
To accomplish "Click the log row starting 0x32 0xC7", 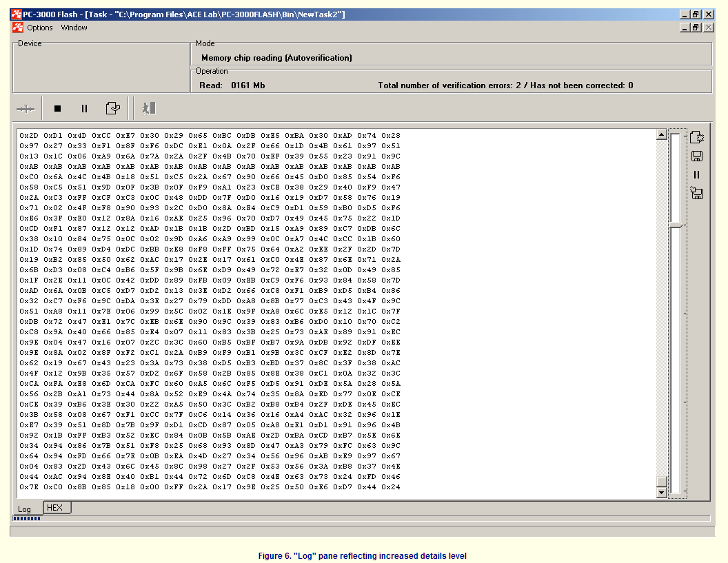I will tap(210, 300).
